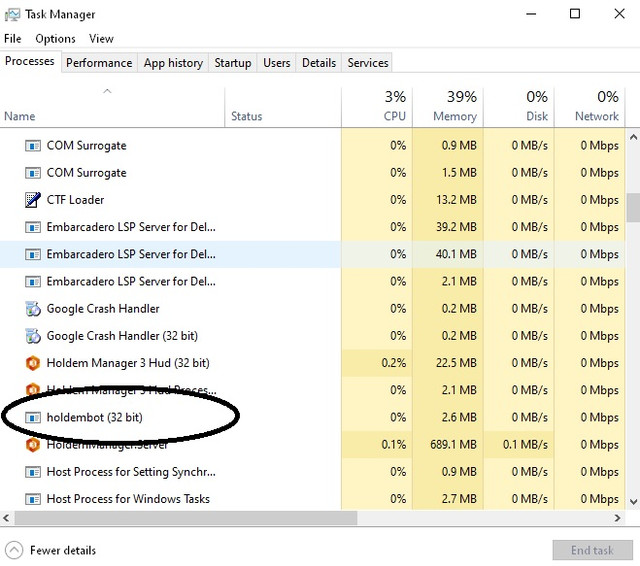Click the 1.5 MB memory value
Screen dimensions: 640x566
pyautogui.click(x=459, y=173)
